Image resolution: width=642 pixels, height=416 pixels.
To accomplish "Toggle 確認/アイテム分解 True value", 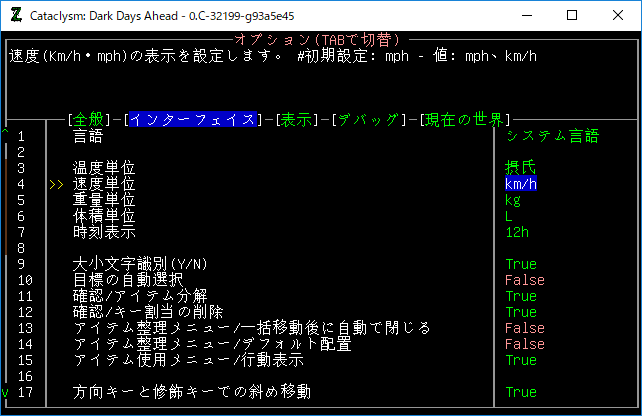I will click(521, 296).
